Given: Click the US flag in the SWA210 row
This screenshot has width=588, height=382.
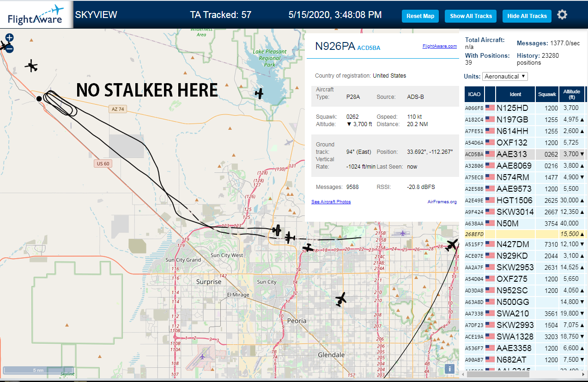Looking at the screenshot, I should point(490,314).
